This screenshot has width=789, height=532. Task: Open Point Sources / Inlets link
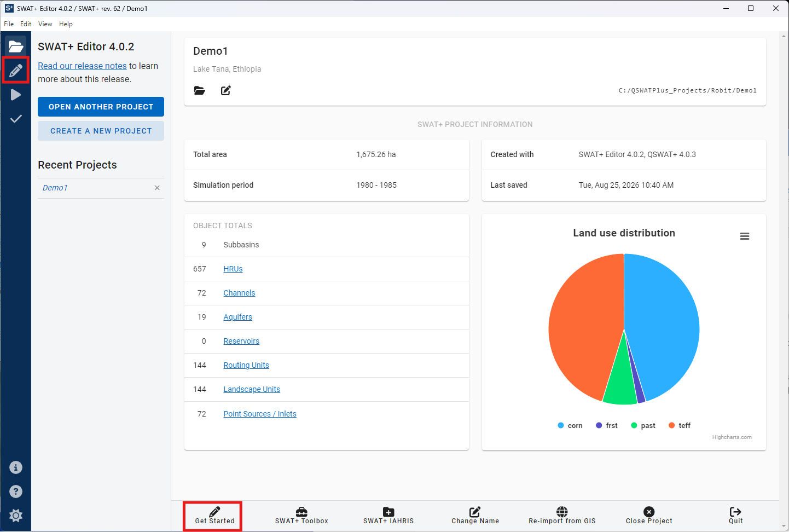tap(260, 414)
